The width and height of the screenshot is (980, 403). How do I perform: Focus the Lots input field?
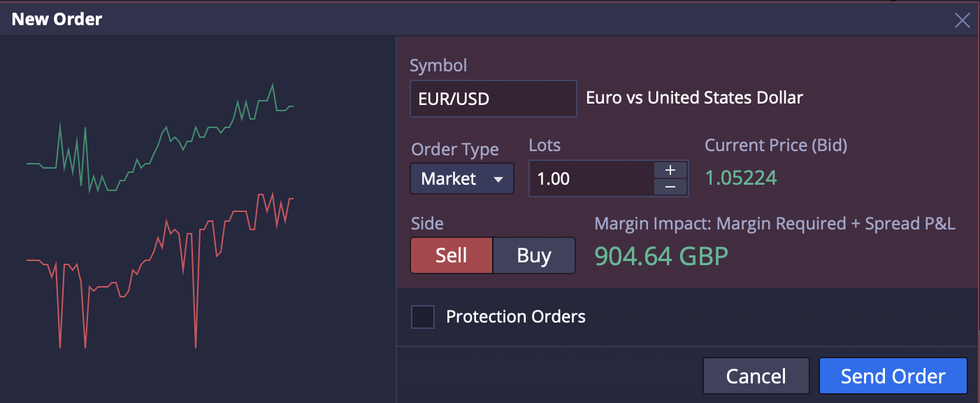click(591, 178)
